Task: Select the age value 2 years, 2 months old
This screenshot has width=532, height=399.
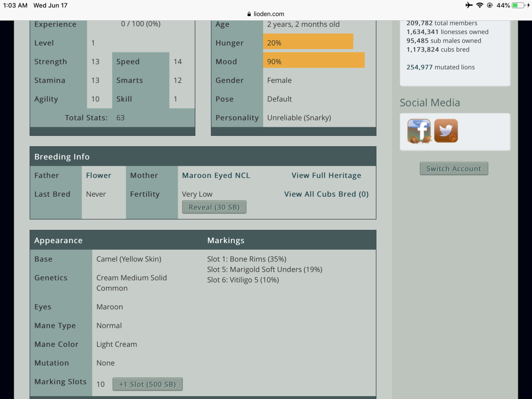Action: [x=303, y=25]
